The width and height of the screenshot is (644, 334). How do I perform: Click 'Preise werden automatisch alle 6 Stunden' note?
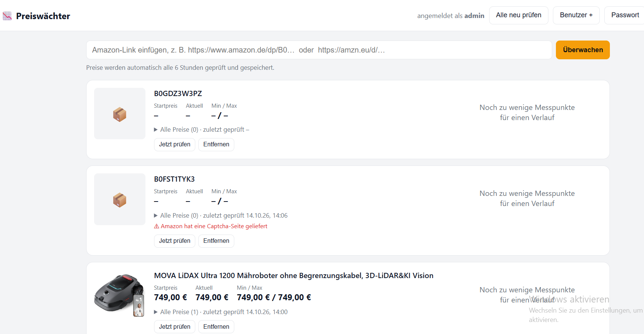pyautogui.click(x=180, y=68)
